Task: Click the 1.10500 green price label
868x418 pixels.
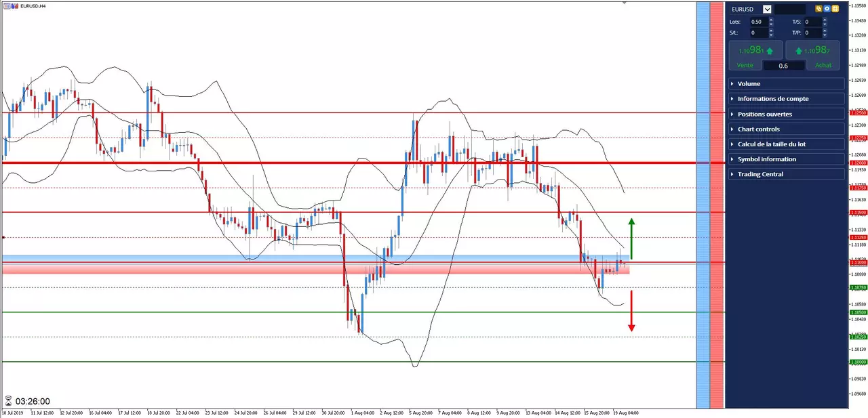Action: click(x=859, y=312)
